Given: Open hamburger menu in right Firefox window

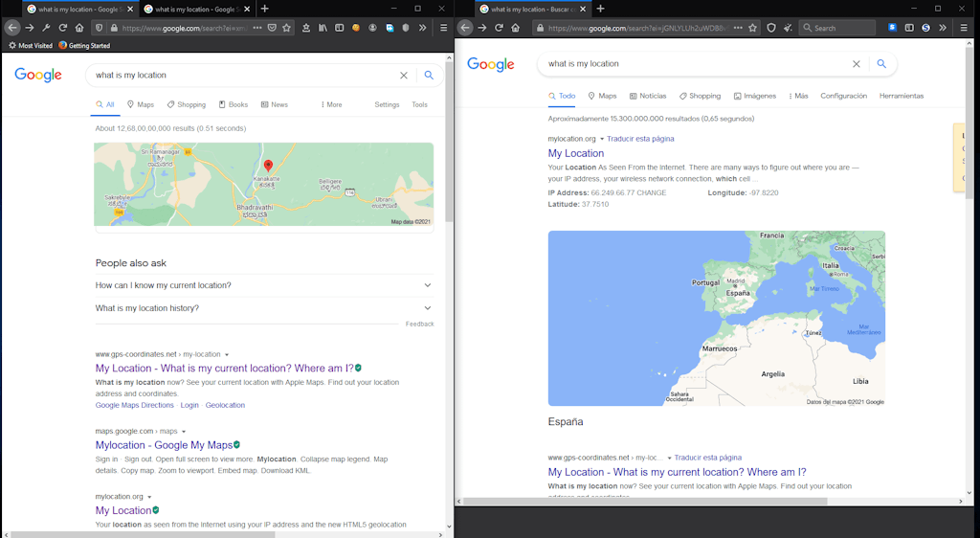Looking at the screenshot, I should pyautogui.click(x=964, y=28).
